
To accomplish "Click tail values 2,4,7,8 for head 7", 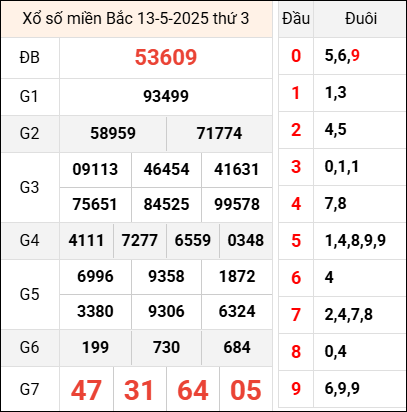I will 349,315.
